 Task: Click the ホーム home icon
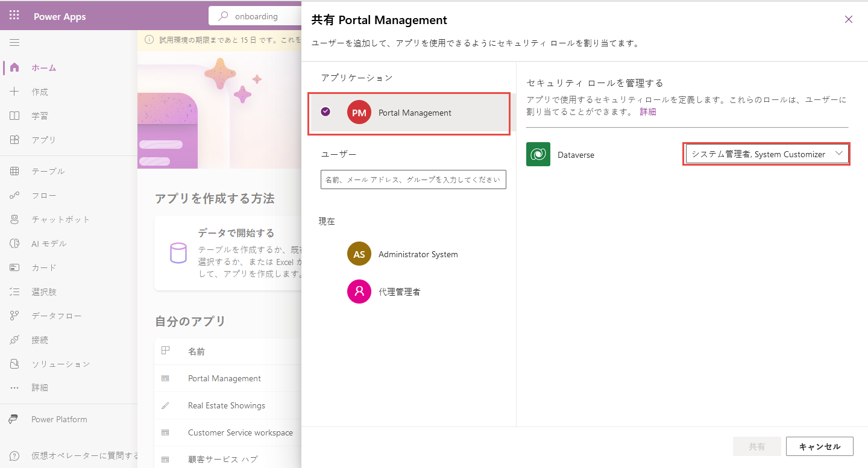tap(14, 67)
